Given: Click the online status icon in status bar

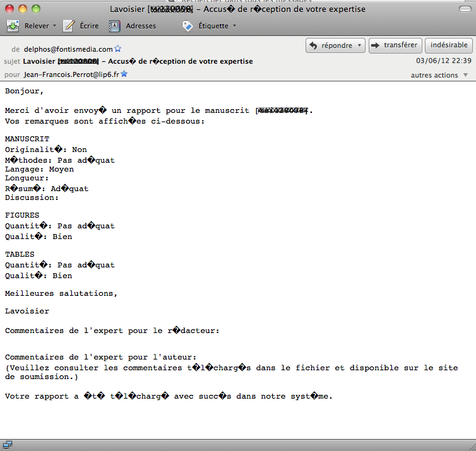Looking at the screenshot, I should pos(6,445).
